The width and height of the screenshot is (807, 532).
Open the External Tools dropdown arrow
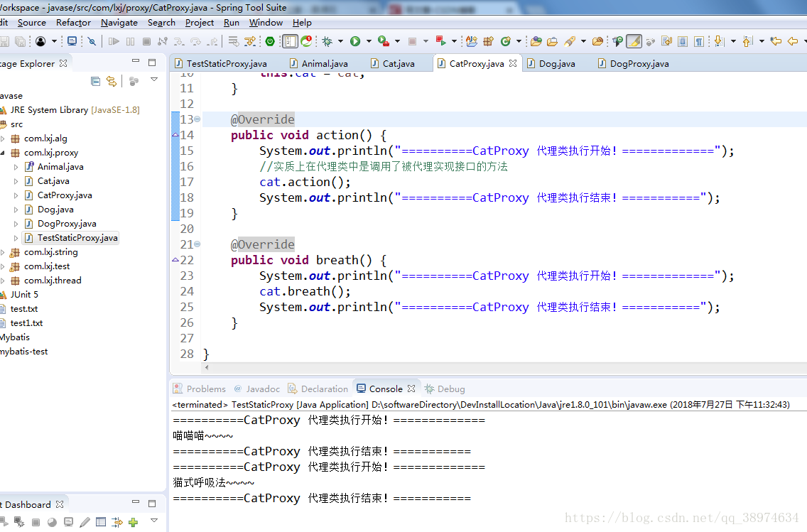coord(397,41)
